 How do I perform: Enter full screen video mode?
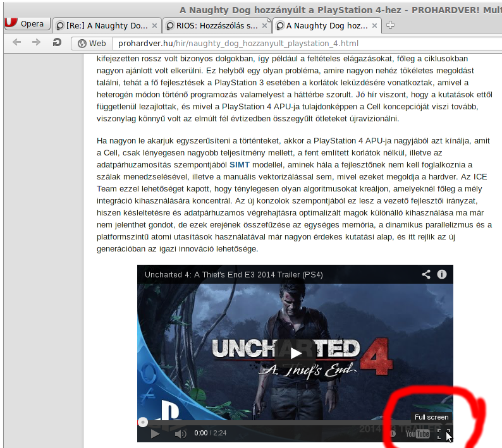(x=444, y=434)
